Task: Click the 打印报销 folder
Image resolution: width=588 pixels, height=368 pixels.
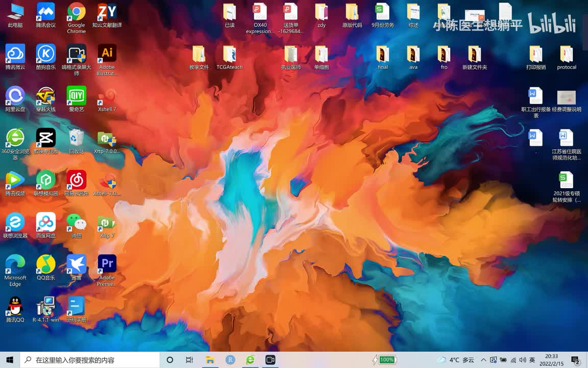Action: click(536, 57)
